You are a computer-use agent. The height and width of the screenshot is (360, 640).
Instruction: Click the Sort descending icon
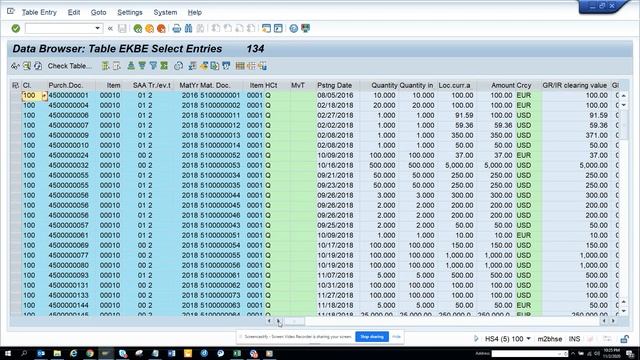(142, 66)
